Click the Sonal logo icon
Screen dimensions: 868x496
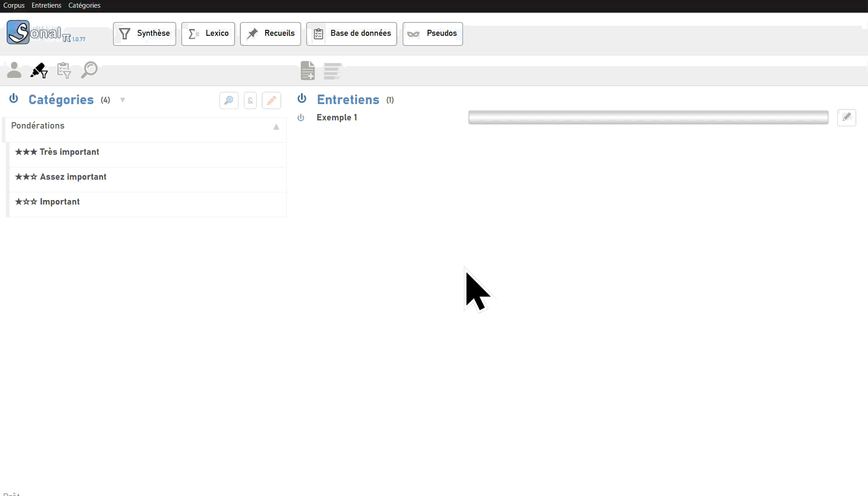18,32
